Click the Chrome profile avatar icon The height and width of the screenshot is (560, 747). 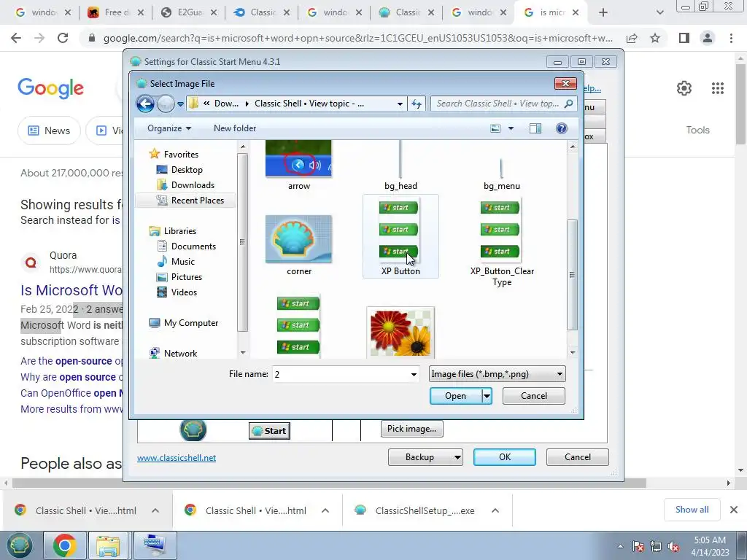[708, 38]
